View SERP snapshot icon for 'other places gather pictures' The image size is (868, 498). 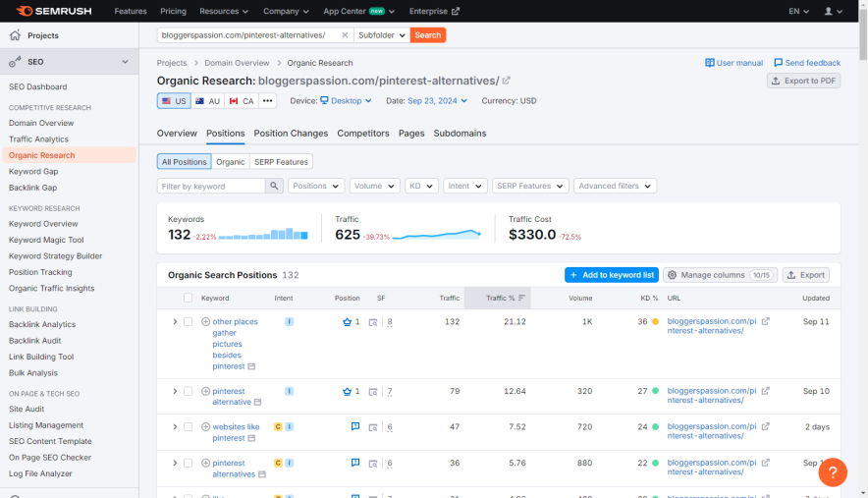(373, 322)
